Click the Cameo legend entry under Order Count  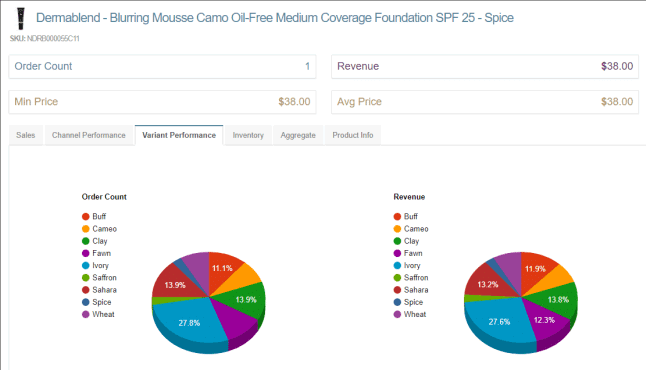tap(99, 229)
